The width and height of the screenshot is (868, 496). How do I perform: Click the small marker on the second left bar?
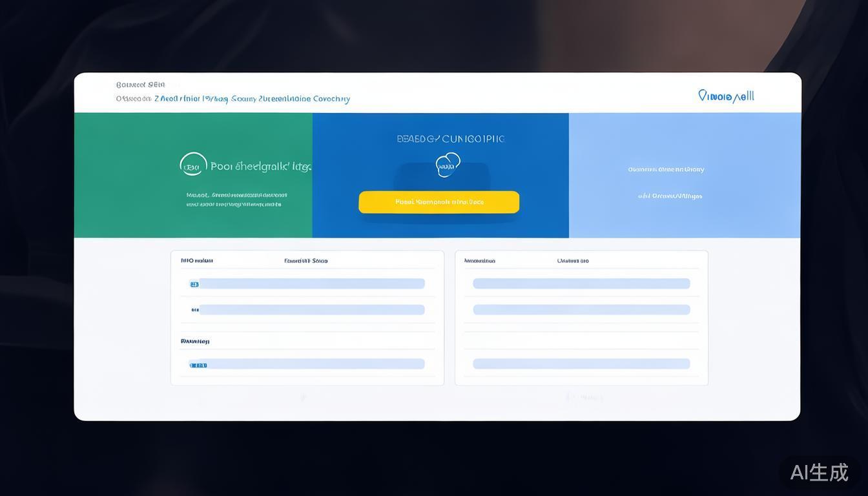195,310
